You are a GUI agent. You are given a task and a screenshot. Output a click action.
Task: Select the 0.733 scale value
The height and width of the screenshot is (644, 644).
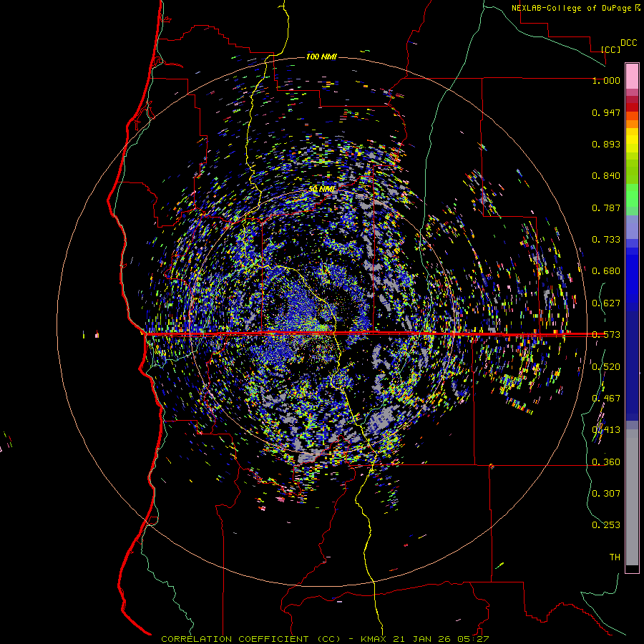[606, 240]
